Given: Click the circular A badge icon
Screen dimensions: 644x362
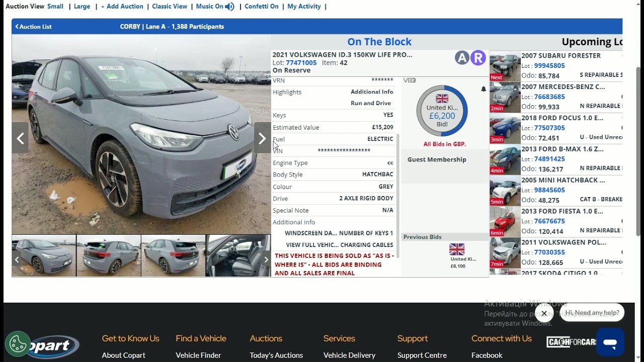Looking at the screenshot, I should (x=462, y=58).
